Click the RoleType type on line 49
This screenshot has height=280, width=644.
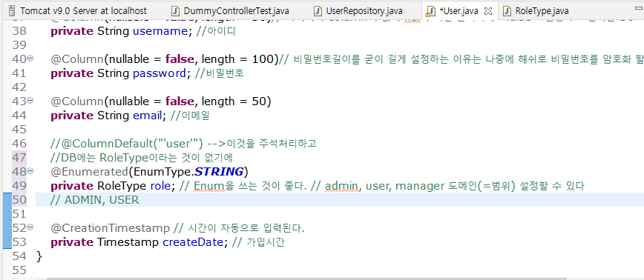(x=121, y=186)
